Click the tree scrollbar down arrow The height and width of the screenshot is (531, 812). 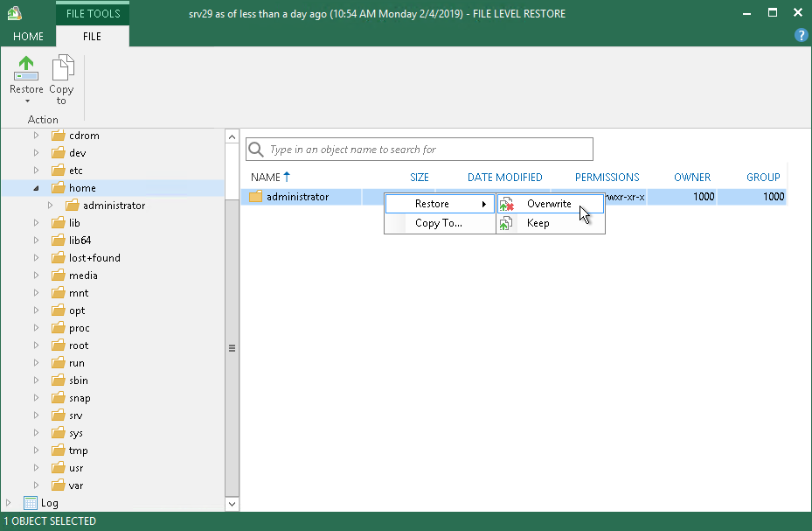pos(232,504)
